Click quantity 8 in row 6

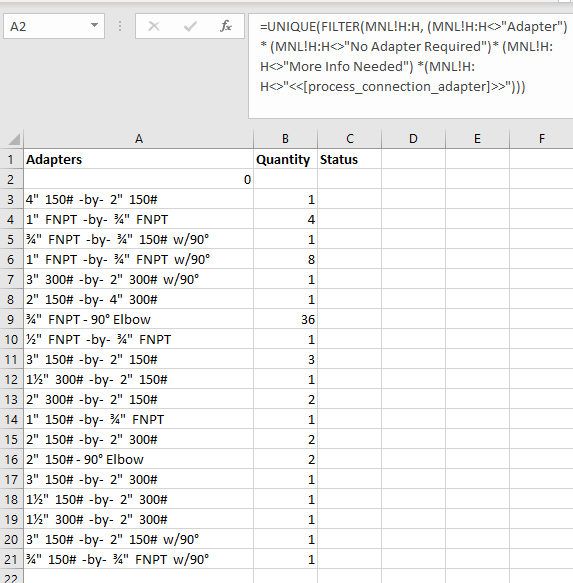click(x=285, y=260)
